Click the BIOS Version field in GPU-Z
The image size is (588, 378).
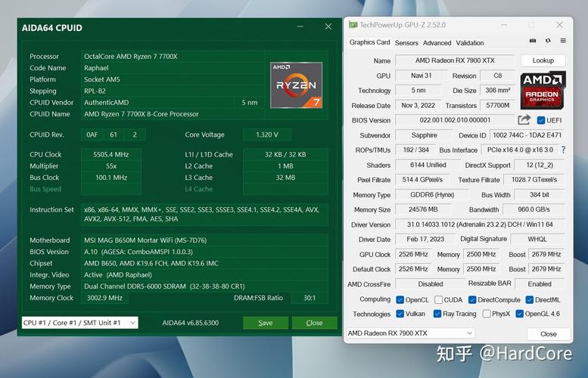455,120
